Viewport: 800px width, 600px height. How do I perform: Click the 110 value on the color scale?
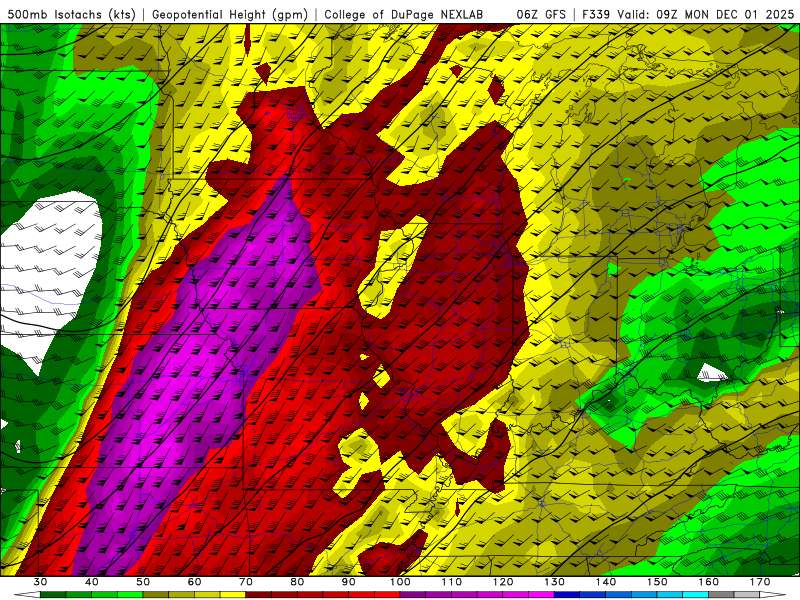[x=452, y=582]
